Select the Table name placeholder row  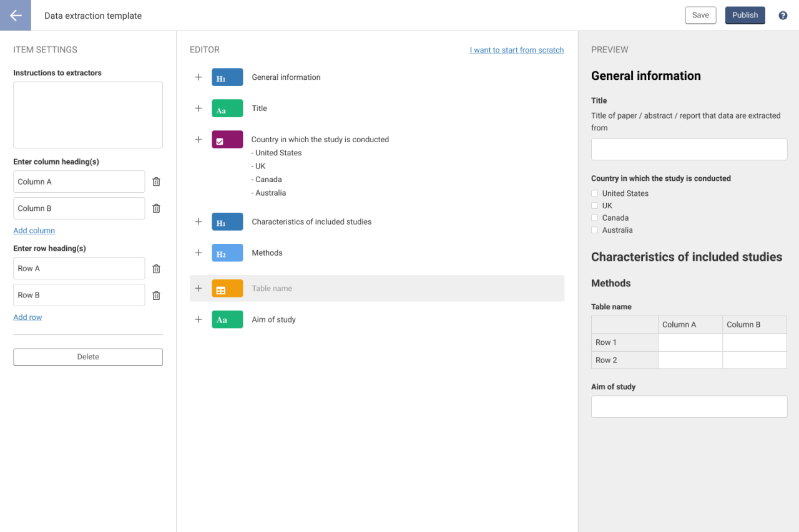[377, 289]
